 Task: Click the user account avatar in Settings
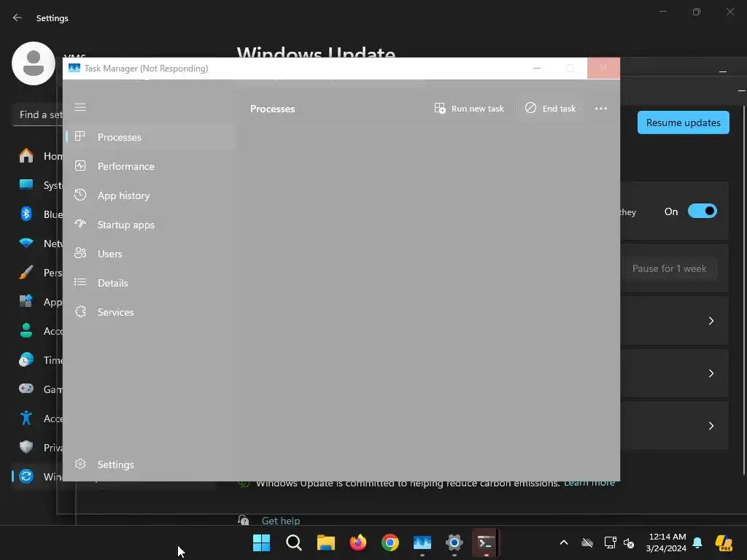[34, 63]
